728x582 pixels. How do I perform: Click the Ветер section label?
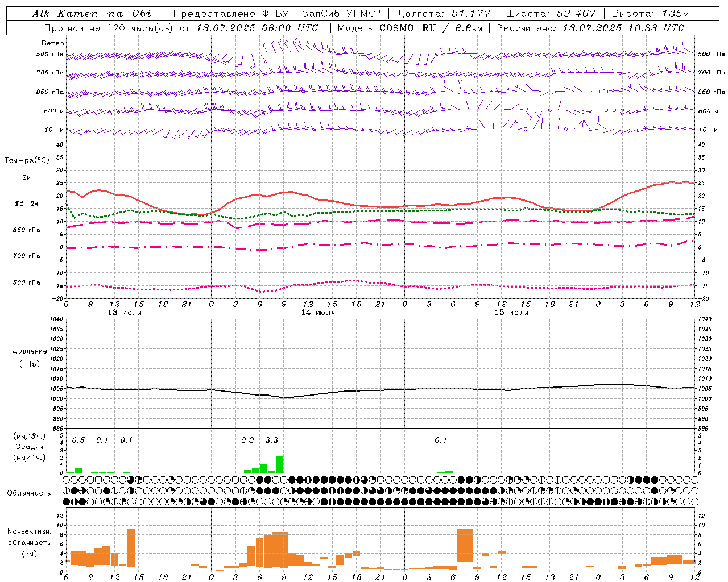tap(53, 43)
